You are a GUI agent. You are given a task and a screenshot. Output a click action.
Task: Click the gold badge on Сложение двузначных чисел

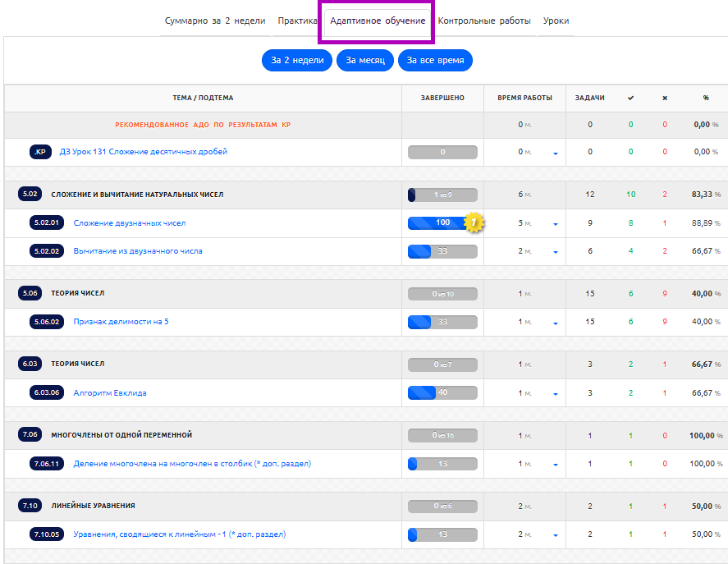474,222
